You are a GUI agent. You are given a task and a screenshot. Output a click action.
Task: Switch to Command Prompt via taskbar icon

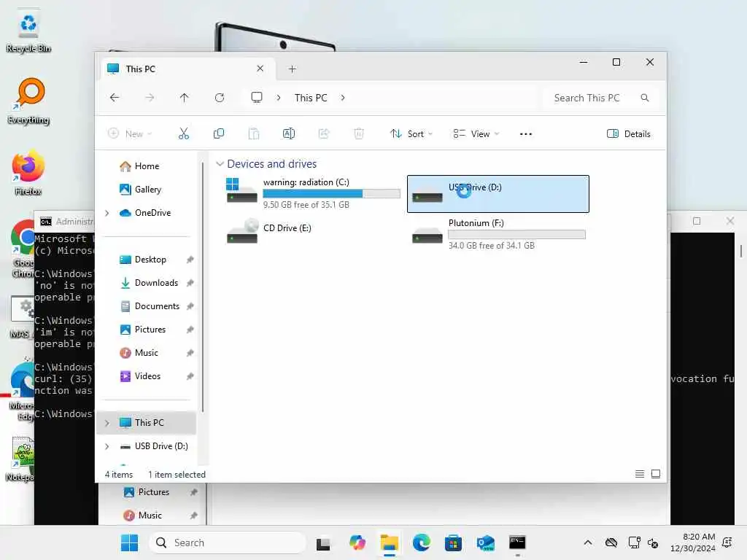[517, 542]
